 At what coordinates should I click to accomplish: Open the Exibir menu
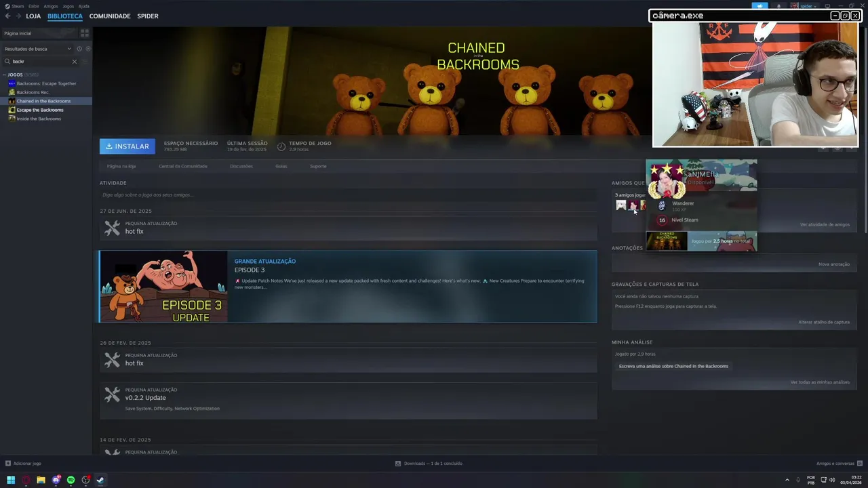click(x=34, y=6)
